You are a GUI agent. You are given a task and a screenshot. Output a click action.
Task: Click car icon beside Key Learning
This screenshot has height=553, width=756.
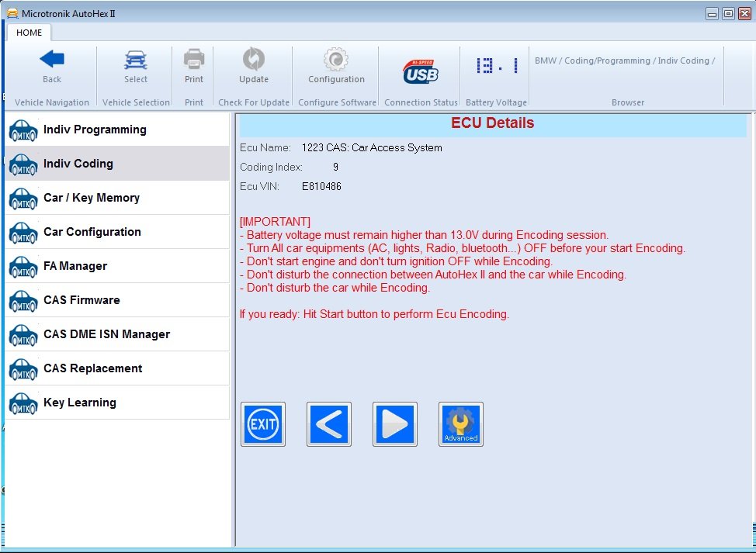pos(23,404)
